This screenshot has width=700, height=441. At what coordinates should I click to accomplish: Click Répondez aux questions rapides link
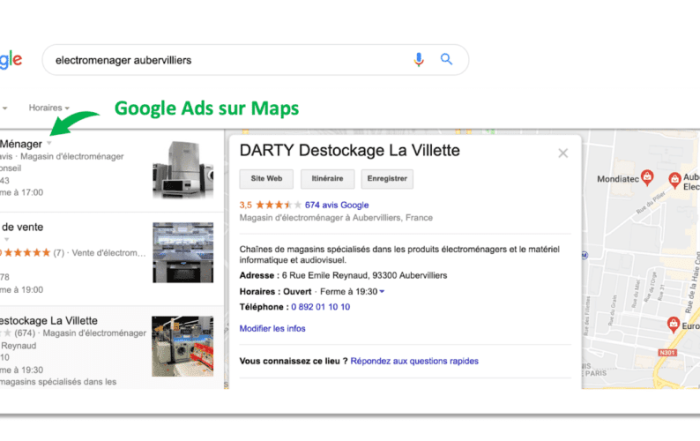(414, 361)
